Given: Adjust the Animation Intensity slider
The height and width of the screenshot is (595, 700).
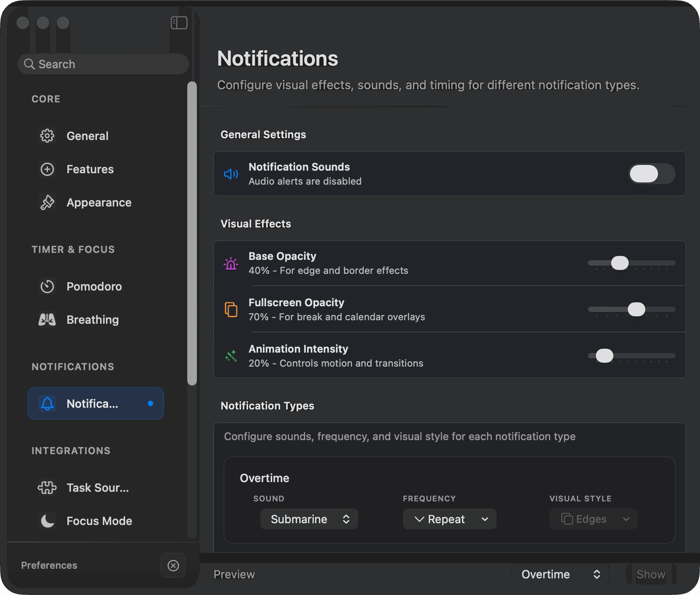Looking at the screenshot, I should pos(631,356).
